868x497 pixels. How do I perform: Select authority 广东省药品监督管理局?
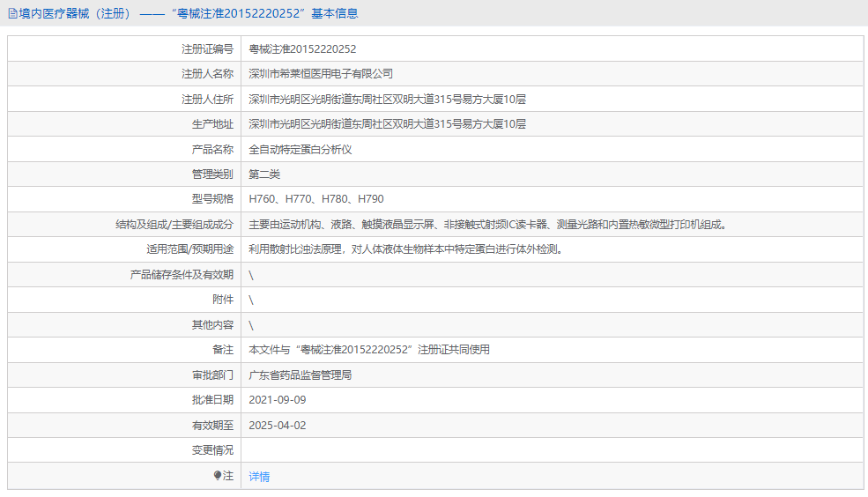tap(300, 375)
